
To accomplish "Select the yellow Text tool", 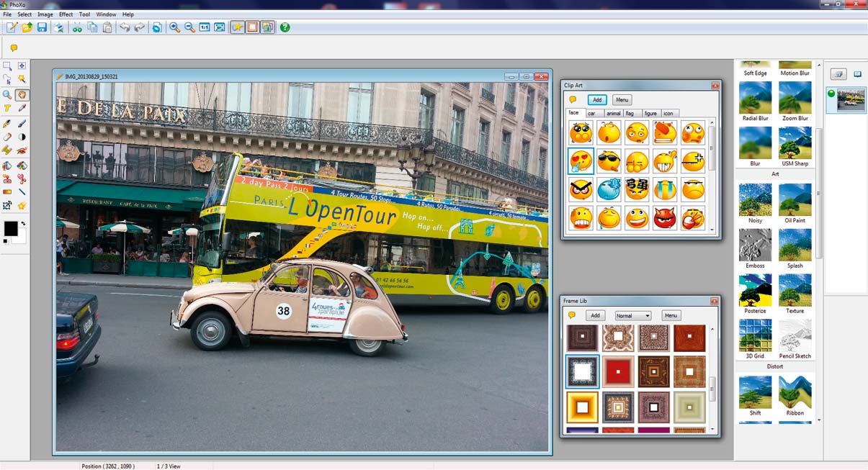I will point(7,109).
